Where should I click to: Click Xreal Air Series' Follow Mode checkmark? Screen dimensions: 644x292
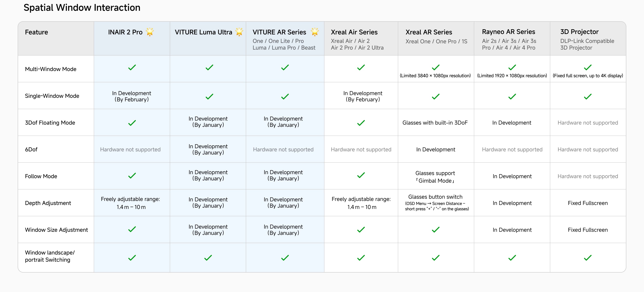(x=361, y=175)
